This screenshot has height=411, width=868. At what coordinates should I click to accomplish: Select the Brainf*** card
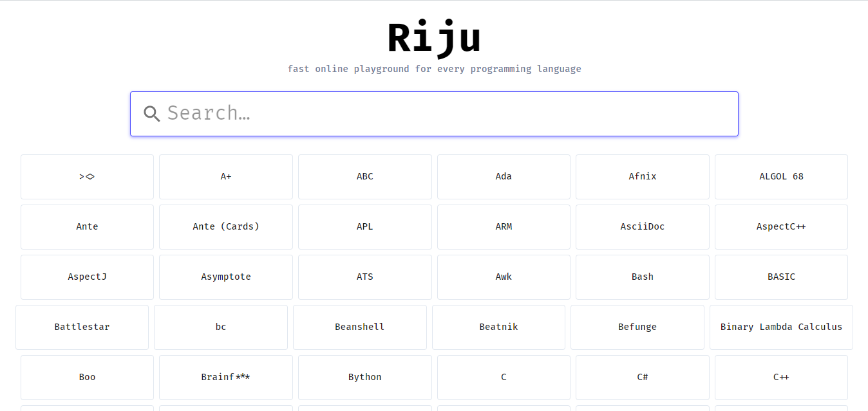(226, 378)
